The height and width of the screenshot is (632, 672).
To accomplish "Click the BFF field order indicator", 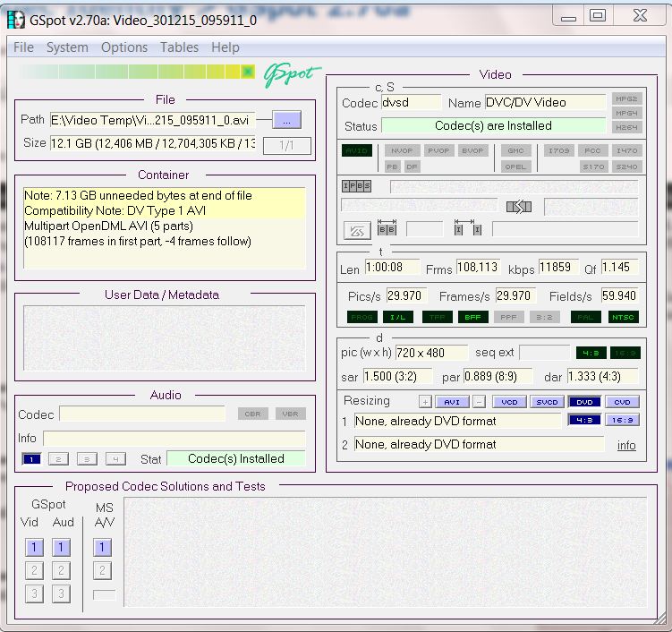I will coord(472,317).
